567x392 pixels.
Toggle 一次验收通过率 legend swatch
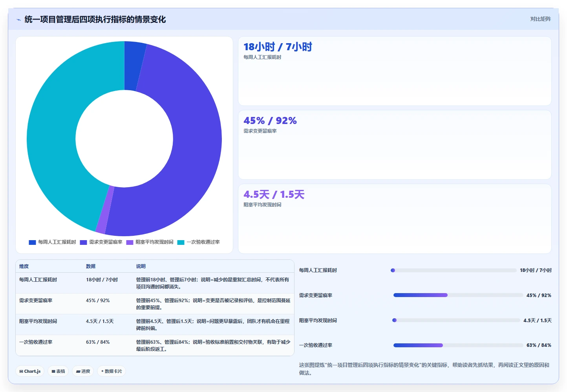pos(181,242)
